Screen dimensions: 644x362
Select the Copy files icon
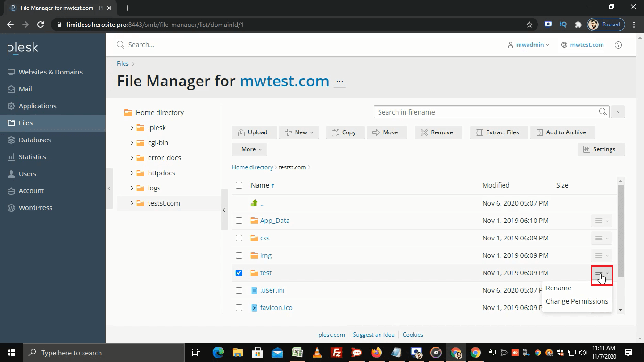pyautogui.click(x=345, y=132)
